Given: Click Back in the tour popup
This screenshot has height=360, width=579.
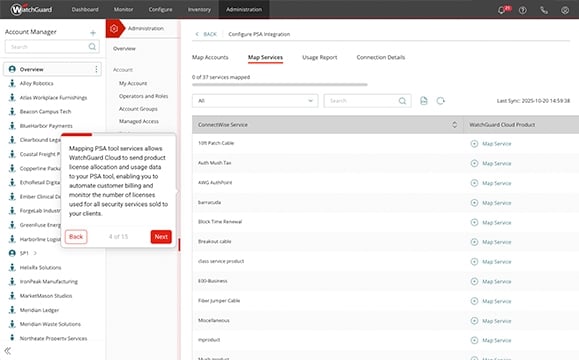Looking at the screenshot, I should (76, 237).
